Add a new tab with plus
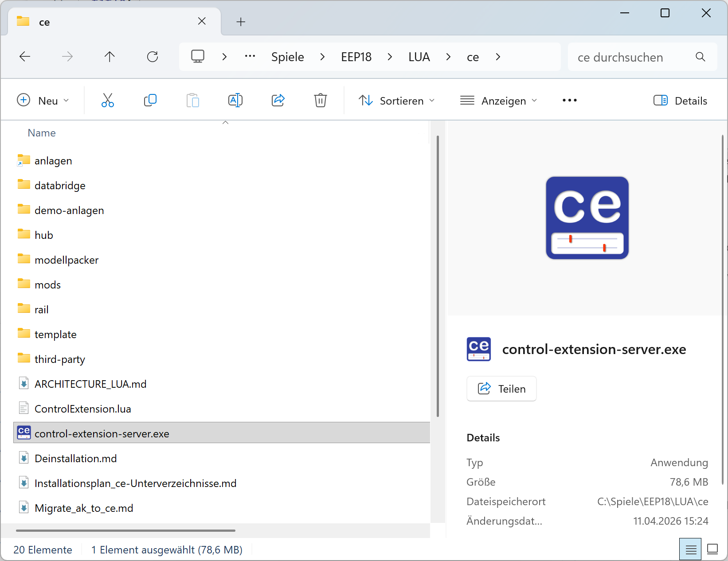Screen dimensions: 728x561 click(x=241, y=22)
